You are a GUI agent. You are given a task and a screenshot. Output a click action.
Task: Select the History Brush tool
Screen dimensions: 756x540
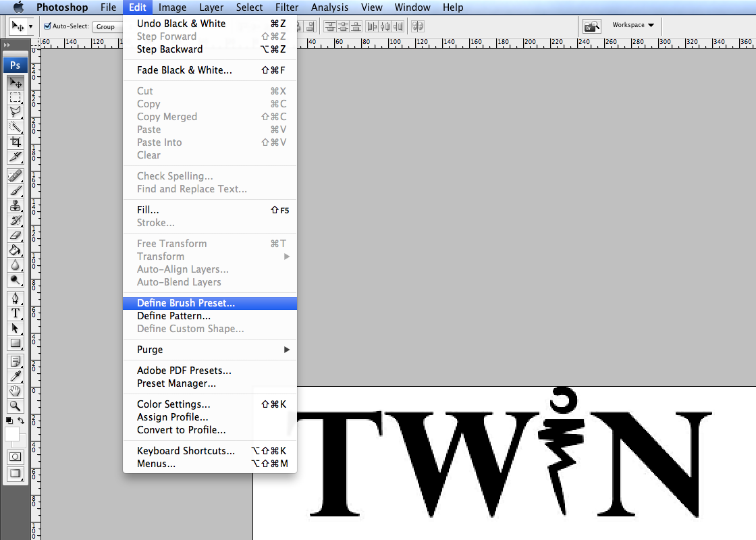point(16,221)
